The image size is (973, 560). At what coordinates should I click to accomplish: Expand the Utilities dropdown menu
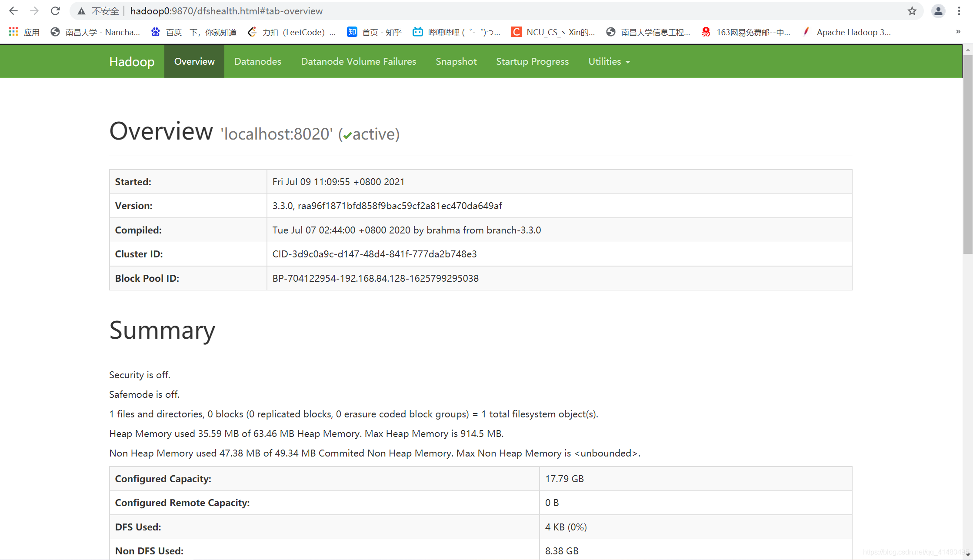[609, 61]
